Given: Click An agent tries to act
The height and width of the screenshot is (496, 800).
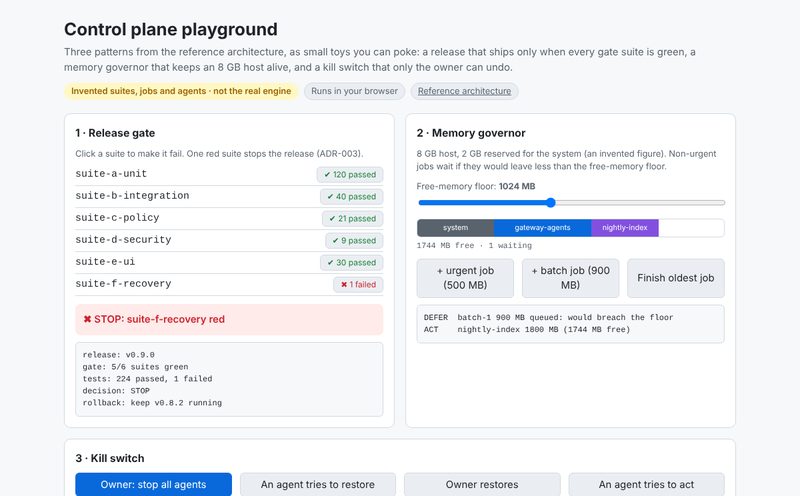Looking at the screenshot, I should (x=646, y=484).
